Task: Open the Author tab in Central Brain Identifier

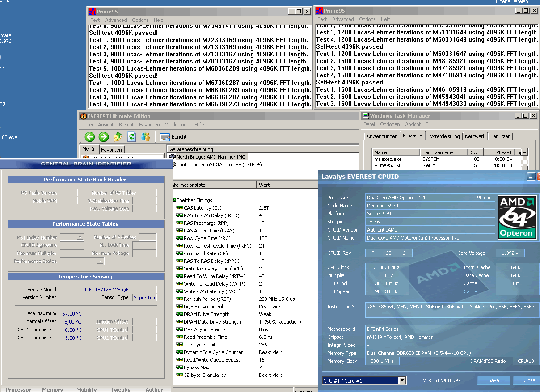Action: (x=154, y=389)
